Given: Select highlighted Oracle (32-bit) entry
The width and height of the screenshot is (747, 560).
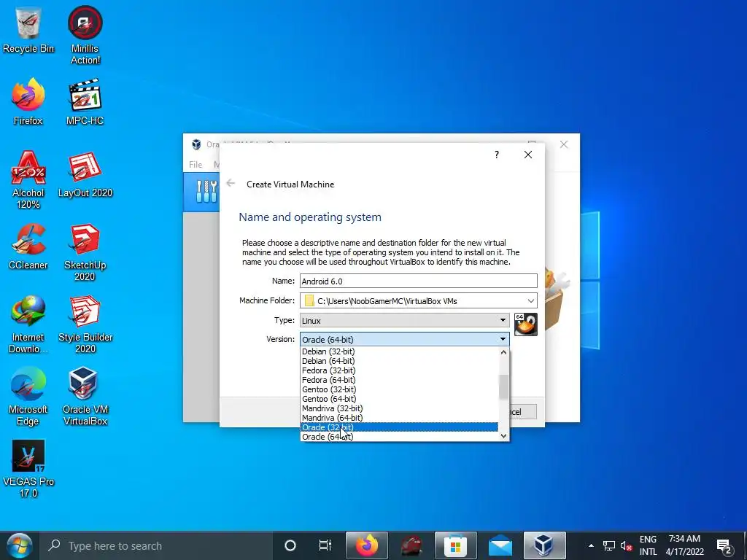Looking at the screenshot, I should tap(399, 427).
